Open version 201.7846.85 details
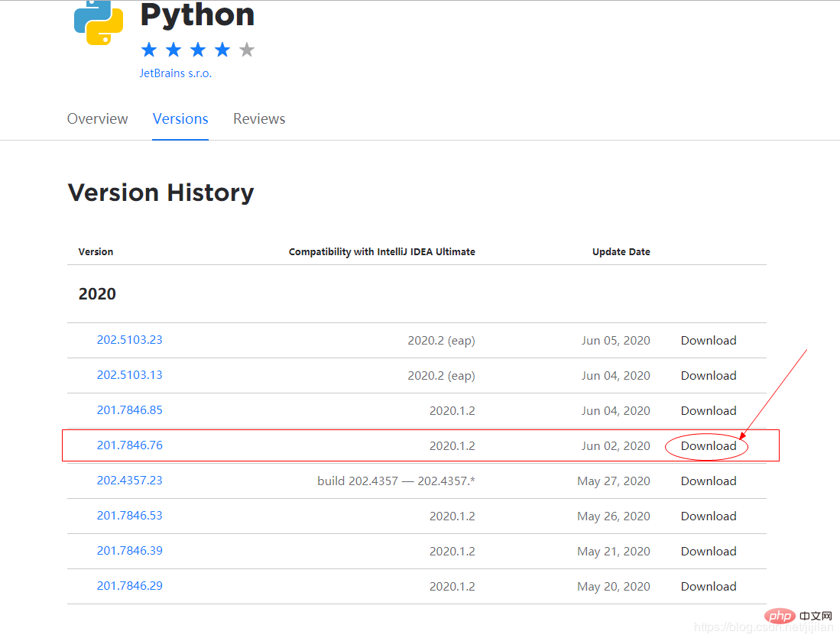This screenshot has height=641, width=840. click(x=129, y=410)
